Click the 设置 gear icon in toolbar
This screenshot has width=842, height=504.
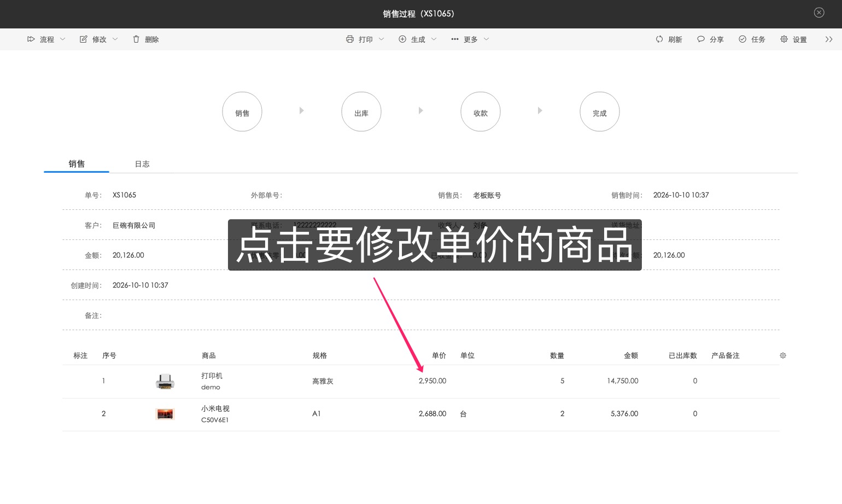pos(784,39)
